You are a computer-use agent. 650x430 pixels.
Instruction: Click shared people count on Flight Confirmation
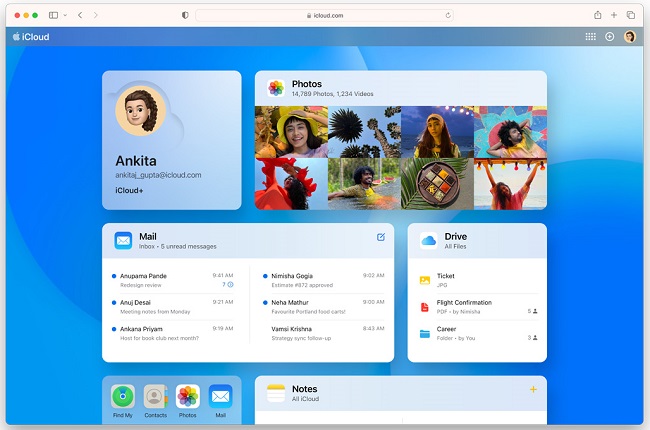(532, 311)
